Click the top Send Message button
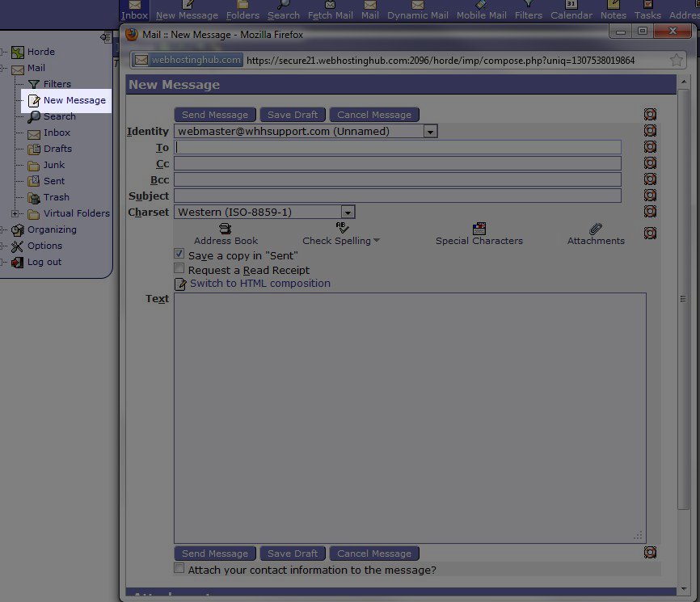Image resolution: width=700 pixels, height=602 pixels. pos(215,115)
